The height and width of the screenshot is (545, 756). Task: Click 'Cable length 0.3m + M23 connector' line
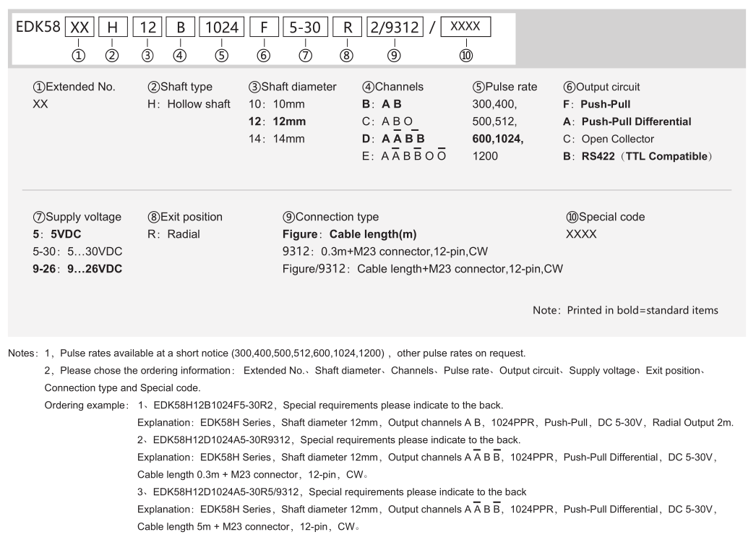pos(253,475)
